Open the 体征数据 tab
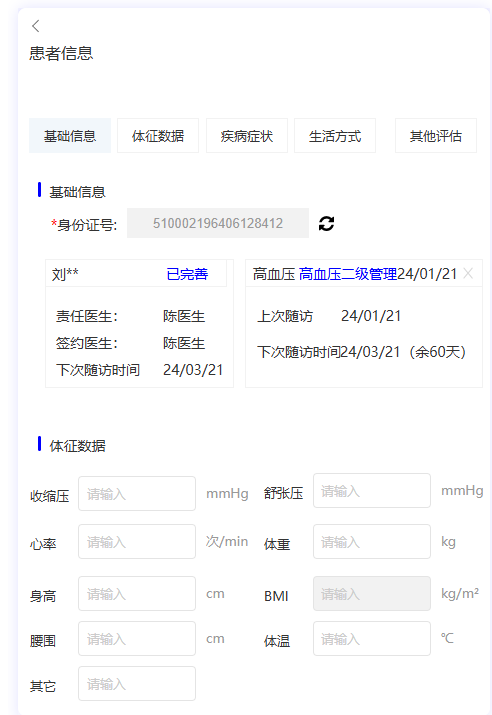Viewport: 492px width, 715px height. tap(158, 135)
